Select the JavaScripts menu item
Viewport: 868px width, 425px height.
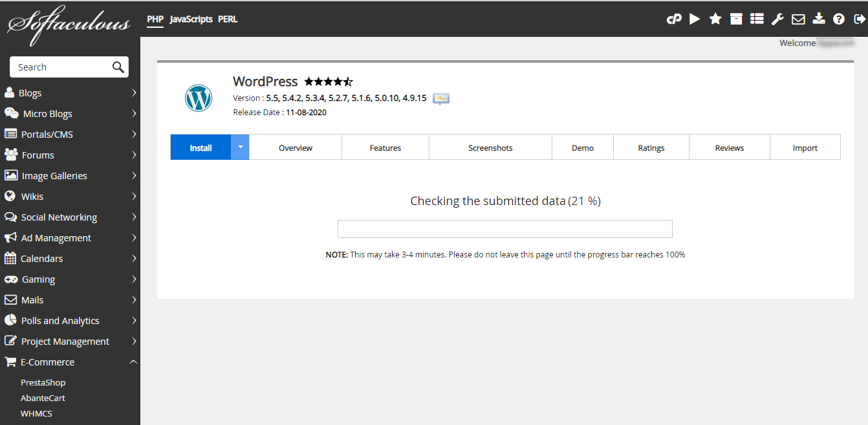tap(191, 19)
